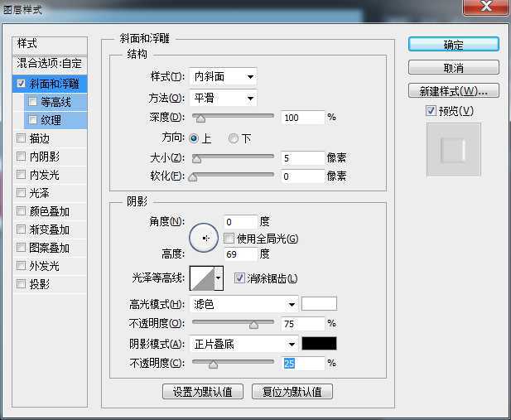The width and height of the screenshot is (511, 420).
Task: Enable the 描边 checkbox
Action: (x=22, y=138)
